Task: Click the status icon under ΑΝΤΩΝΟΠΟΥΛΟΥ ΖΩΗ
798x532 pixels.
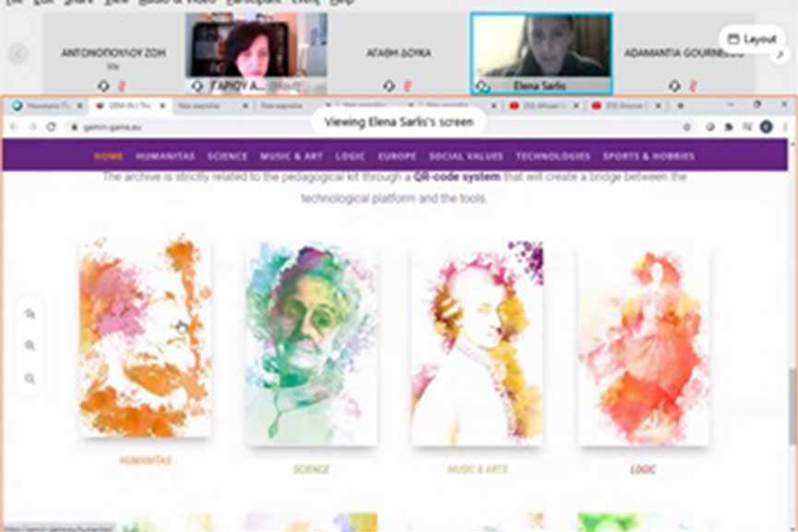Action: tap(103, 87)
